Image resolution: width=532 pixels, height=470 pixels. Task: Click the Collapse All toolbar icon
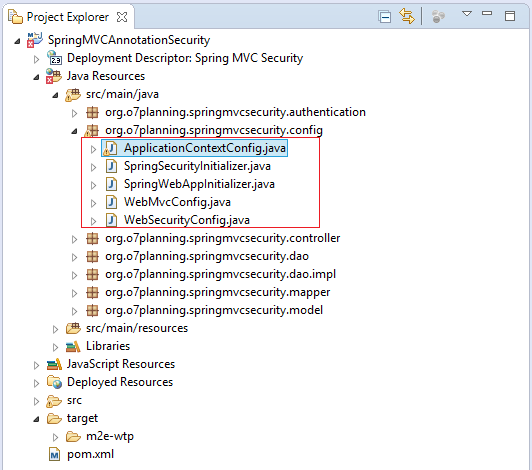click(385, 17)
